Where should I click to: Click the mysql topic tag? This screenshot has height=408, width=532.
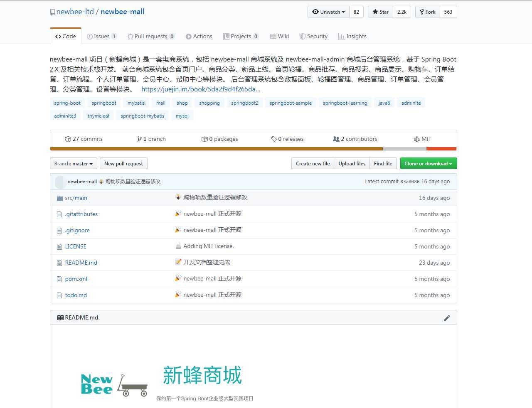[x=182, y=116]
